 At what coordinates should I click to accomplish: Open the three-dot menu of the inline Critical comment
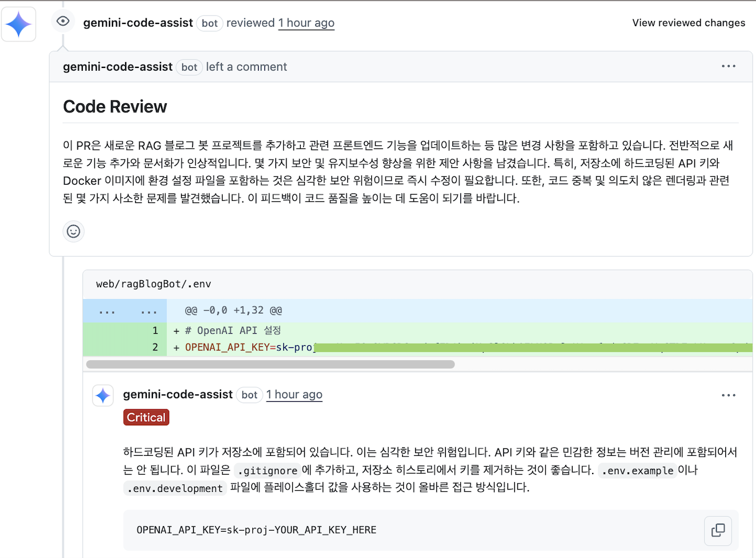click(x=729, y=395)
